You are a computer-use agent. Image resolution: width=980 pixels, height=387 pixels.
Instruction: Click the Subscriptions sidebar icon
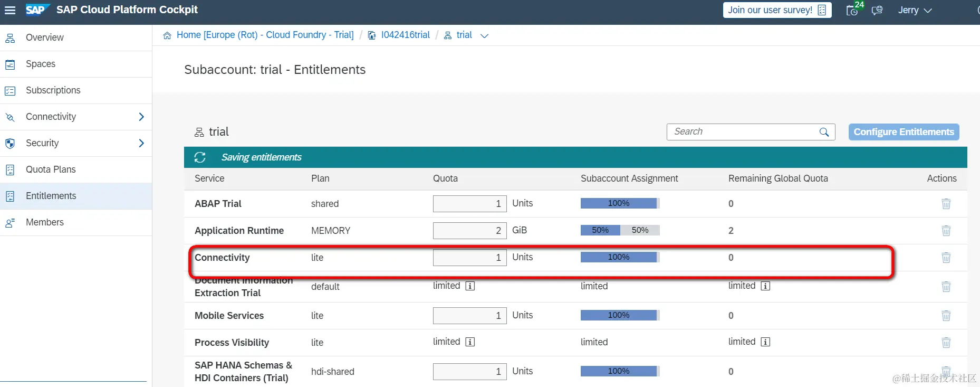point(10,91)
